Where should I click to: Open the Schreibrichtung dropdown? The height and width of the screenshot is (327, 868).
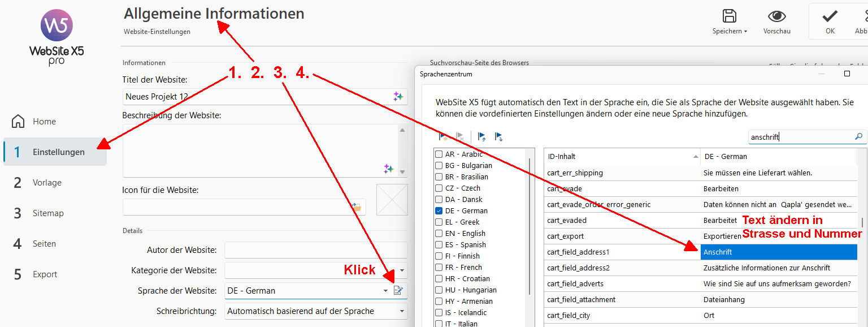[x=401, y=311]
